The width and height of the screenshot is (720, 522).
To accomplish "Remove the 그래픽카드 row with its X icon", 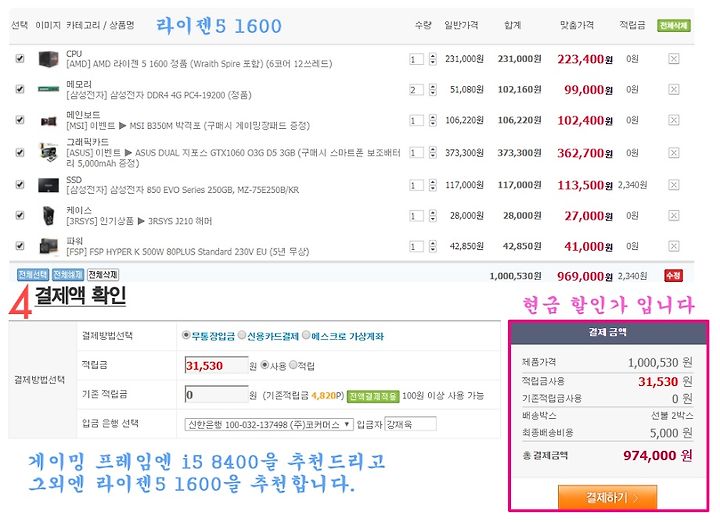I will (x=673, y=152).
